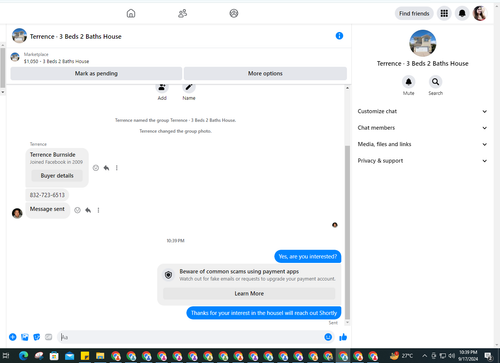Reply to the "Message sent" message

(88, 210)
